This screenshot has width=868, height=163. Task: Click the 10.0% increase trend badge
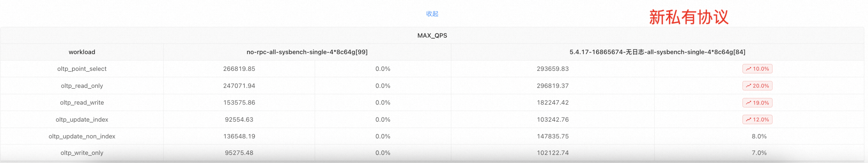pyautogui.click(x=757, y=69)
